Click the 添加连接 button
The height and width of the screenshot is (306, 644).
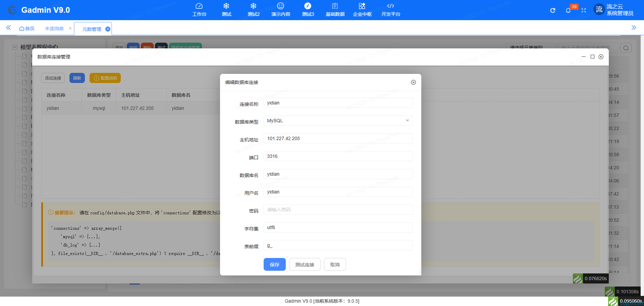pos(53,78)
